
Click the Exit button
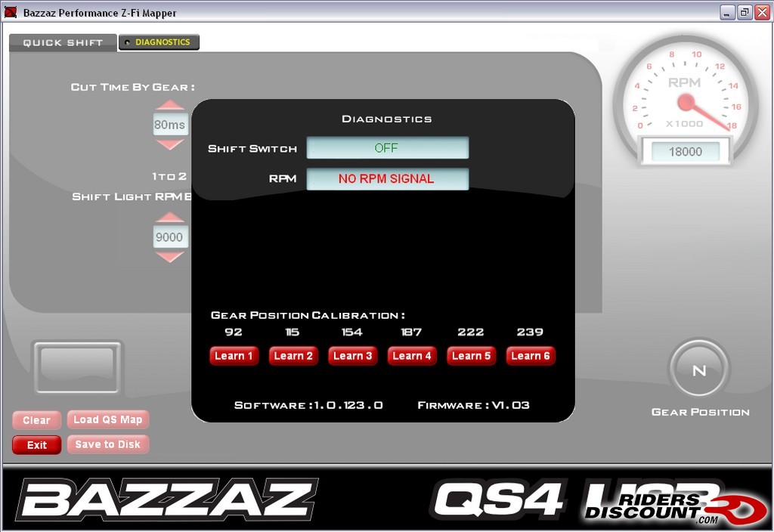click(36, 445)
